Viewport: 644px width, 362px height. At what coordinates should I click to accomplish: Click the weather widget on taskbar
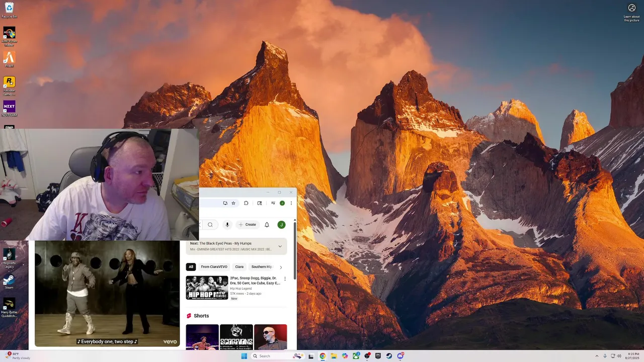(17, 356)
